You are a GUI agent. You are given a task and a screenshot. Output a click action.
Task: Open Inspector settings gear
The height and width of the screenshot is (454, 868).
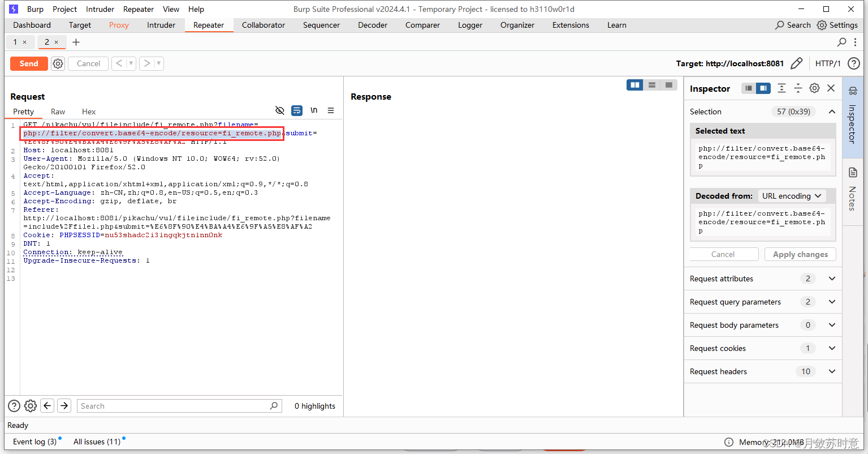click(x=814, y=88)
